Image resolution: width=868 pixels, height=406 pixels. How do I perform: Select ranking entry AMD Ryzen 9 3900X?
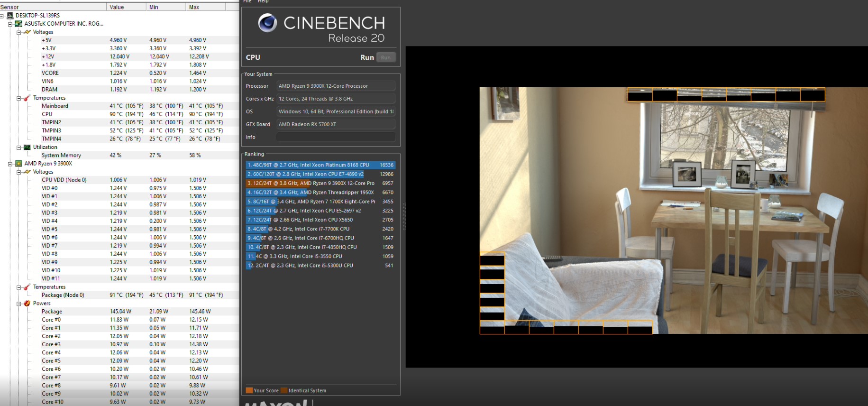(320, 183)
